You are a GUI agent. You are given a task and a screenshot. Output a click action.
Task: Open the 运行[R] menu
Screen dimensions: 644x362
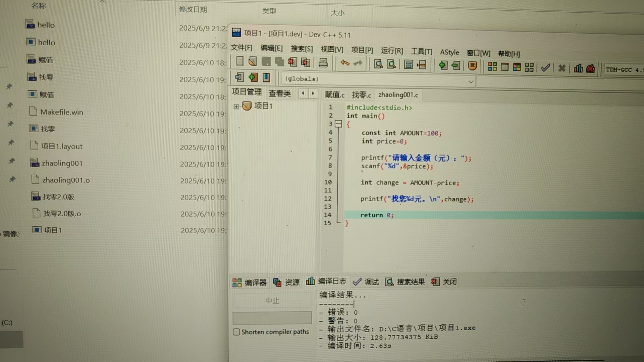(392, 51)
